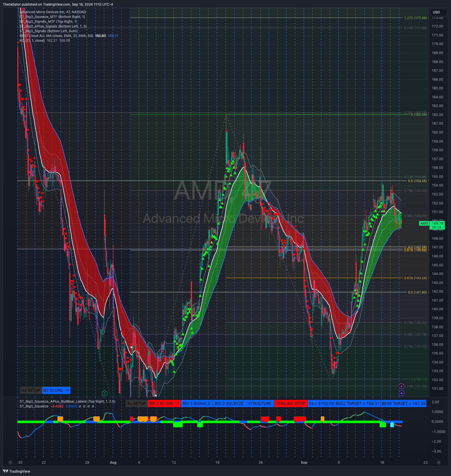Click the red TRAILING STOP cell
The width and height of the screenshot is (451, 476).
tap(290, 403)
